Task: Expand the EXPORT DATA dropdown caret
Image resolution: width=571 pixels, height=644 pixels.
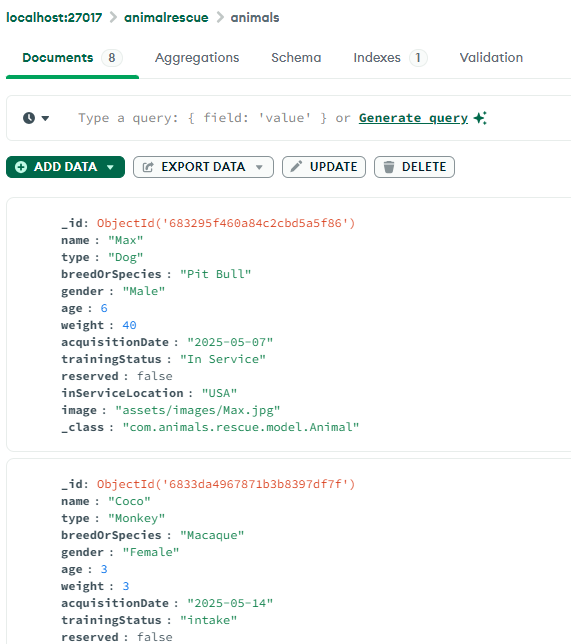Action: (x=259, y=167)
